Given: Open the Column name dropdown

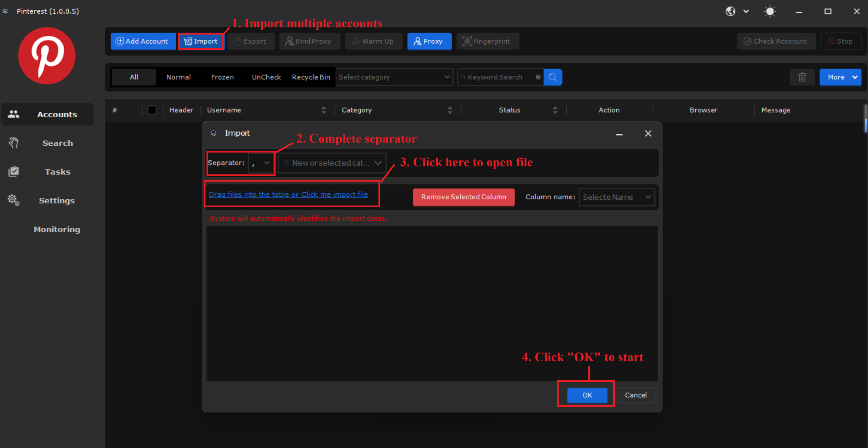Looking at the screenshot, I should click(616, 197).
